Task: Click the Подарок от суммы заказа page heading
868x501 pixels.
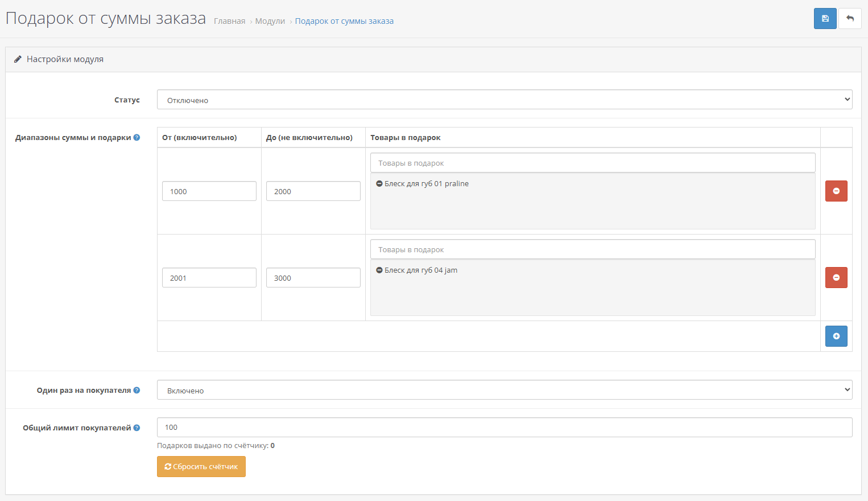Action: click(106, 19)
